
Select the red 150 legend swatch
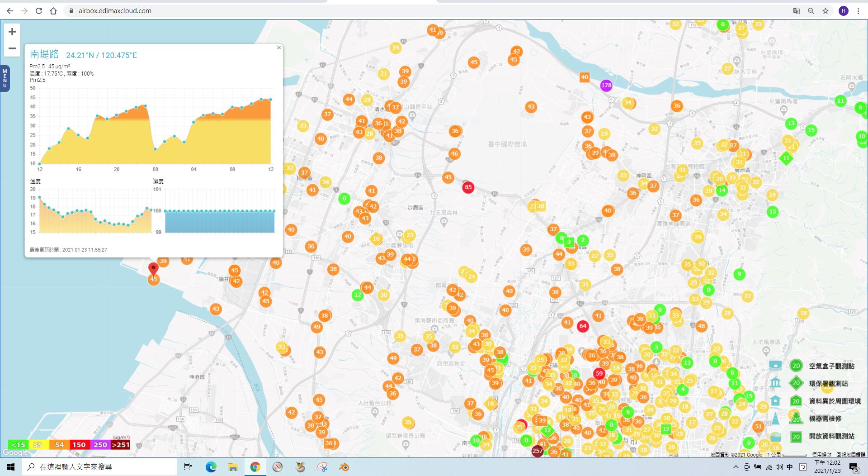pos(79,445)
